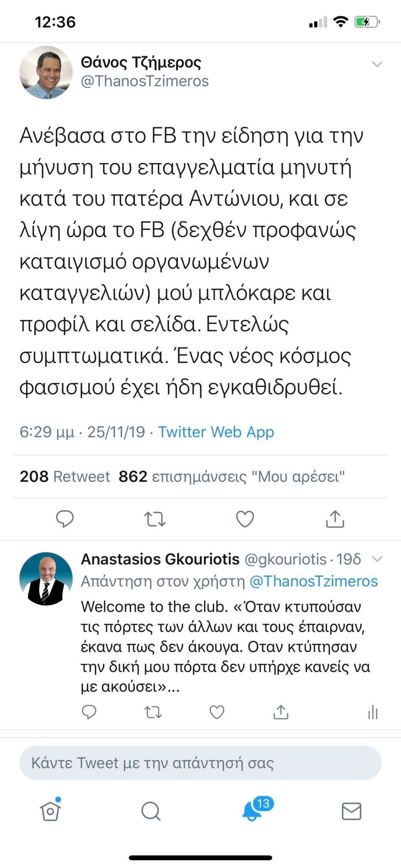
Task: Open the Twitter Web App link
Action: point(216,432)
